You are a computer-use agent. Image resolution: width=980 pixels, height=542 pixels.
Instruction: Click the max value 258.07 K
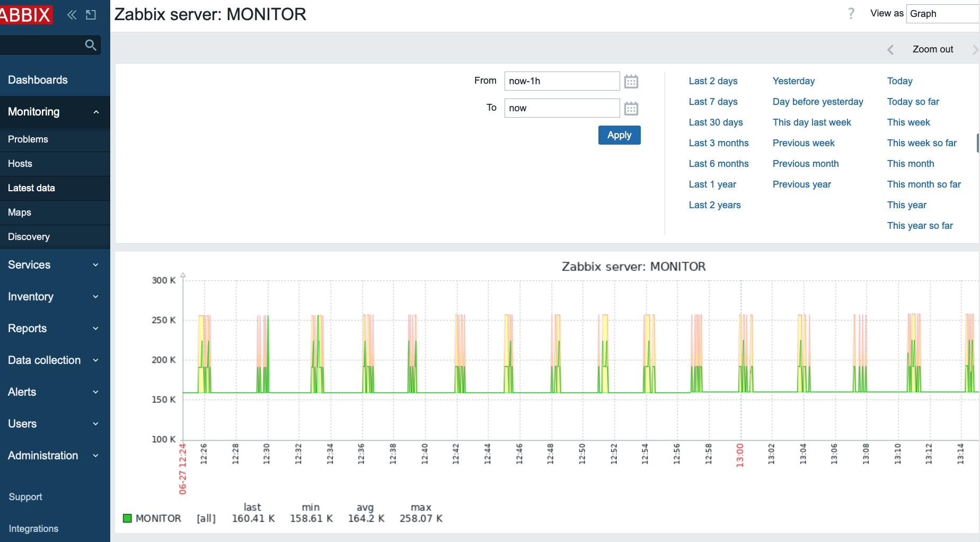[421, 518]
